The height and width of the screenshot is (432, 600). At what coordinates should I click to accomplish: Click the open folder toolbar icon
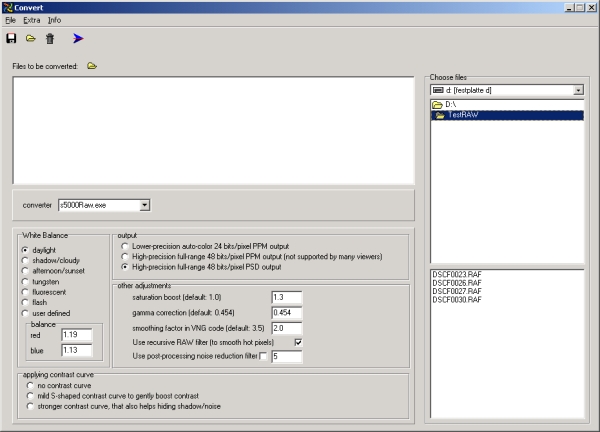point(30,39)
